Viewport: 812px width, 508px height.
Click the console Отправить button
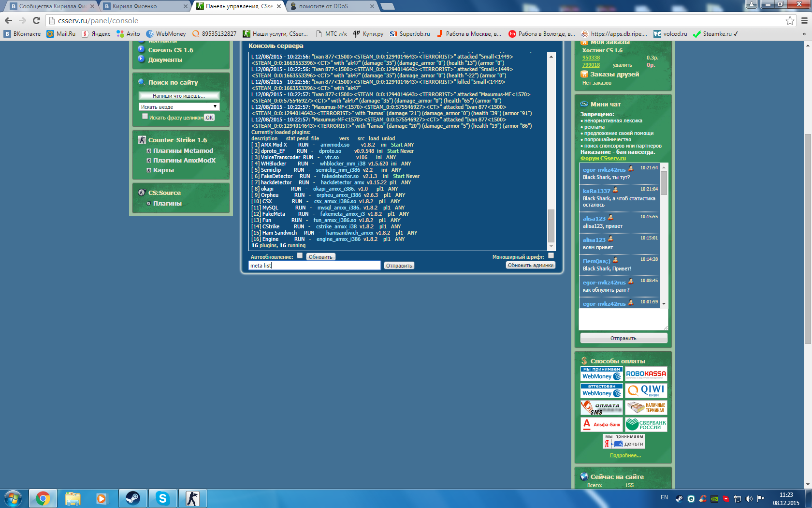point(399,266)
